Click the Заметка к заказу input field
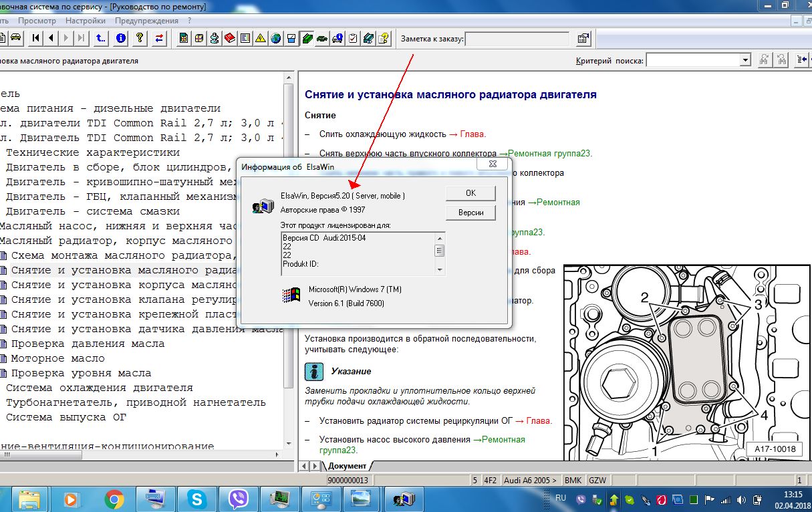This screenshot has height=512, width=812. pos(517,39)
